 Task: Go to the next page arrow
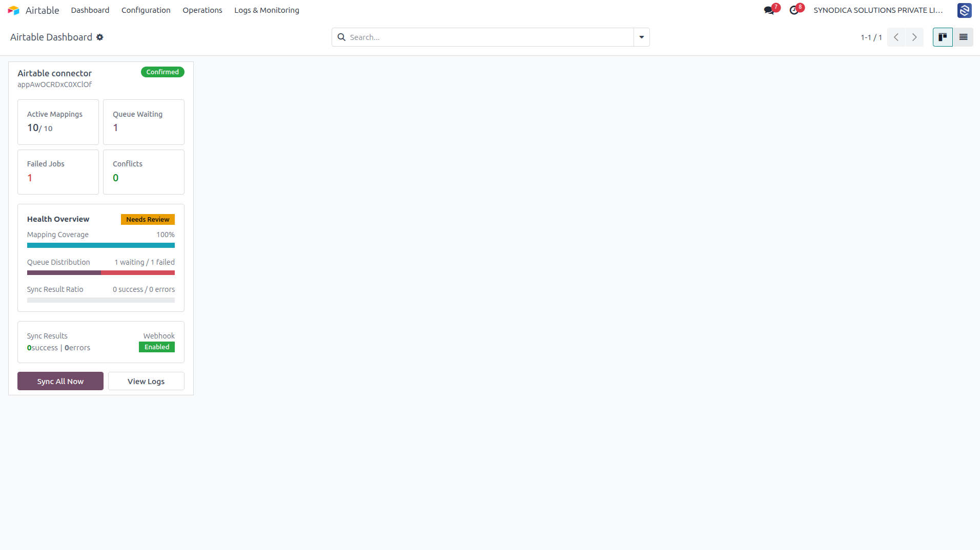914,37
